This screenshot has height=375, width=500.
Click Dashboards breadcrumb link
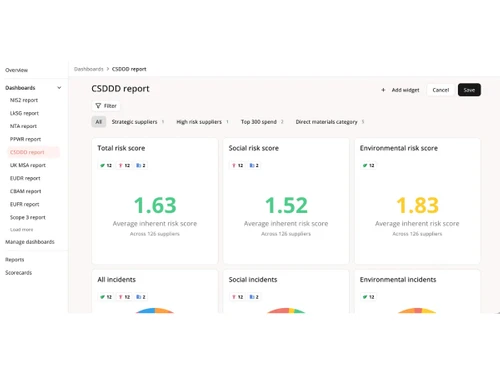[89, 69]
